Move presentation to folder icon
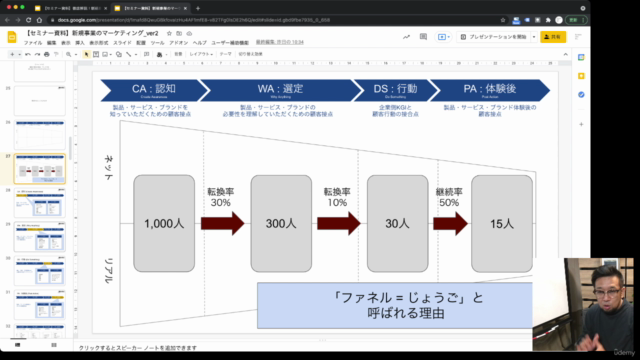 tap(179, 33)
